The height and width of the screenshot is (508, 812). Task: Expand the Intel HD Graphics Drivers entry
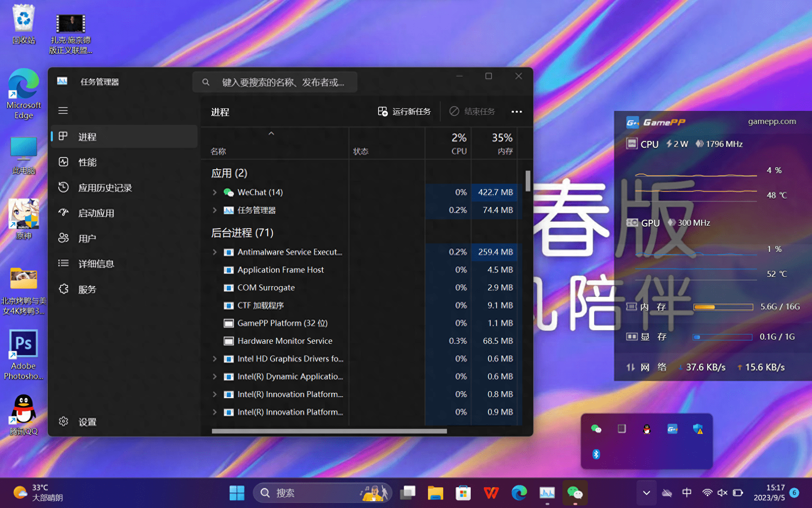coord(214,359)
